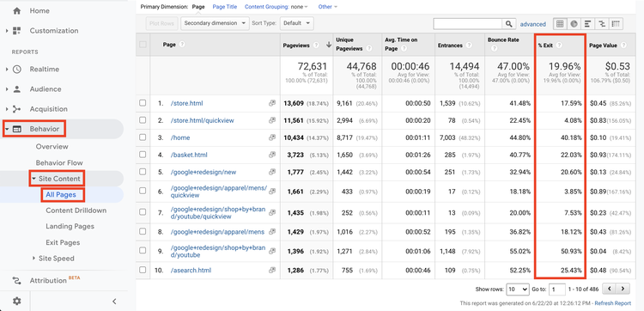Select Exit Pages in the sidebar

[63, 242]
